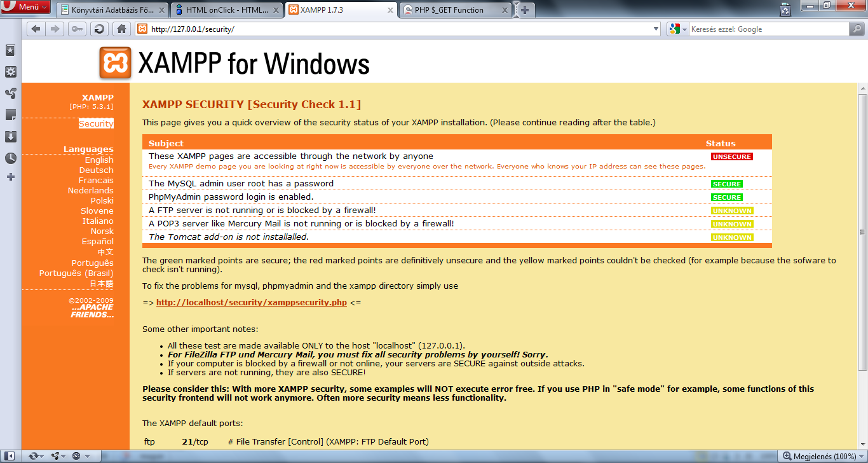
Task: Open the closed tabs trash icon
Action: (x=786, y=9)
